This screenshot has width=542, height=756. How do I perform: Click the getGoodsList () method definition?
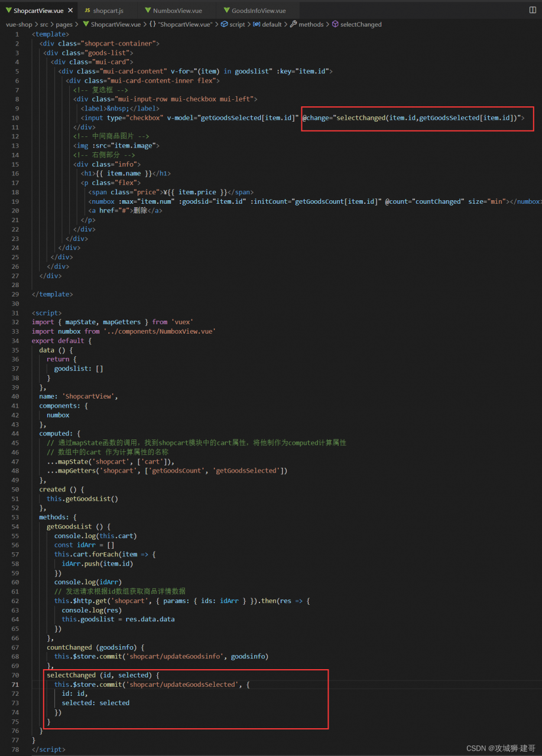79,526
